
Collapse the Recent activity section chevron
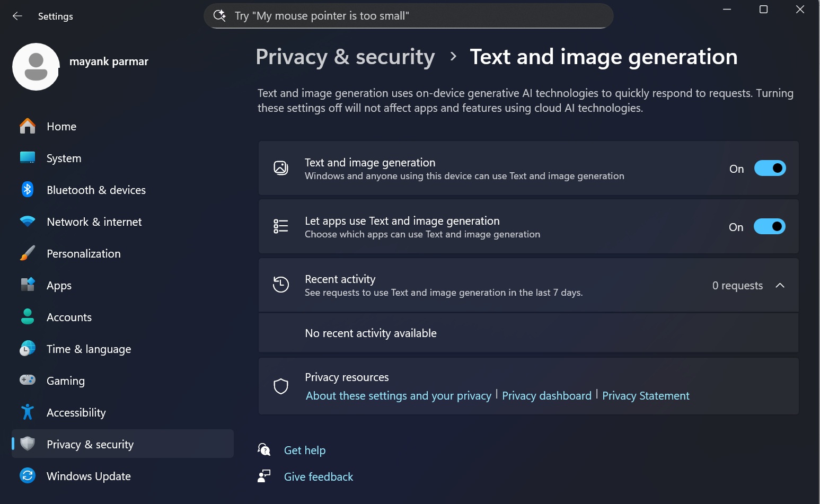780,286
